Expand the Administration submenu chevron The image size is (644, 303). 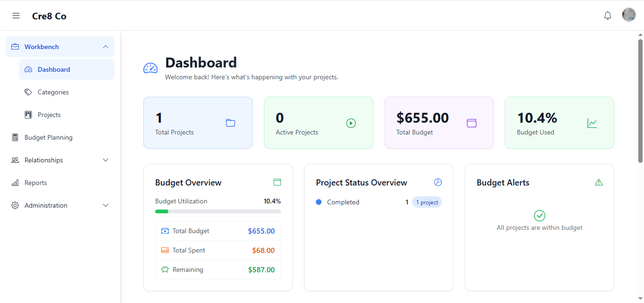tap(106, 205)
